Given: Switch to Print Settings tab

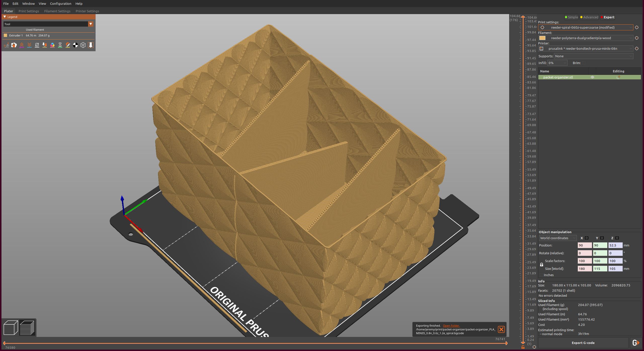Looking at the screenshot, I should pyautogui.click(x=29, y=11).
